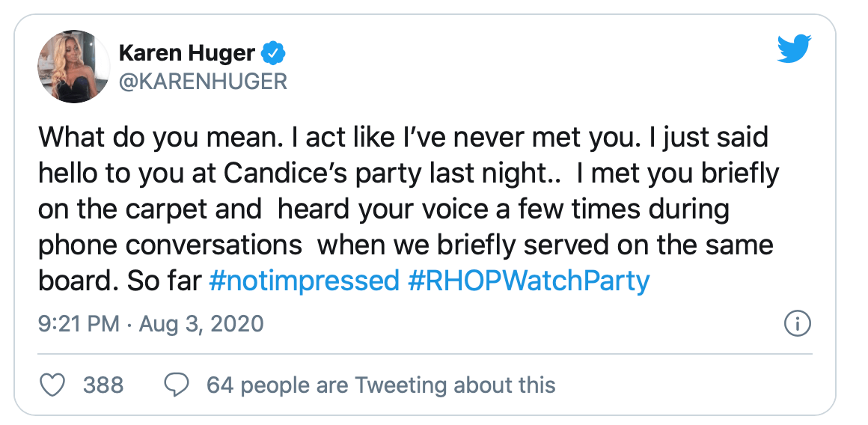868x425 pixels.
Task: Like the tweet with the heart icon
Action: tap(52, 385)
